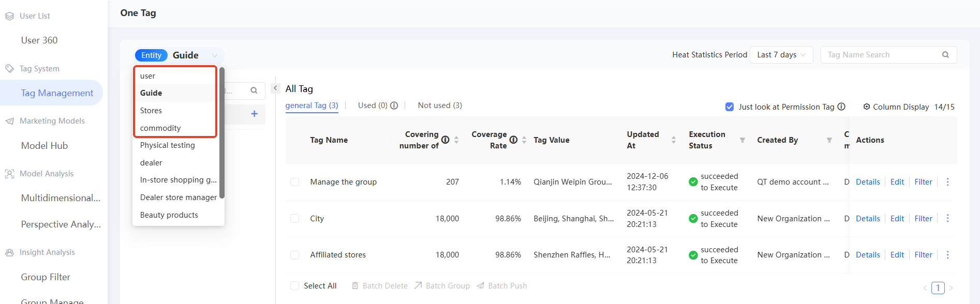Uncheck Just look at Permission Tag
Screen dimensions: 980x304
(x=730, y=107)
